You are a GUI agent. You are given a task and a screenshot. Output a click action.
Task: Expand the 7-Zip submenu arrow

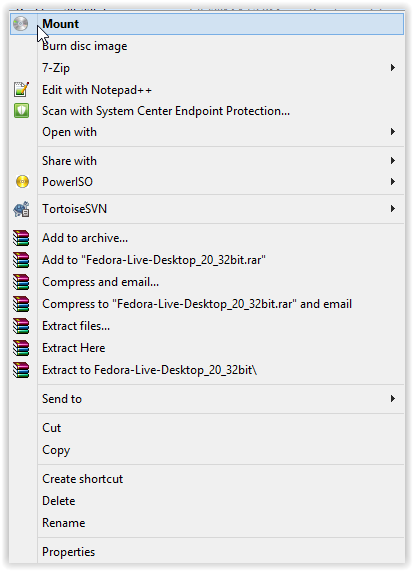[393, 68]
